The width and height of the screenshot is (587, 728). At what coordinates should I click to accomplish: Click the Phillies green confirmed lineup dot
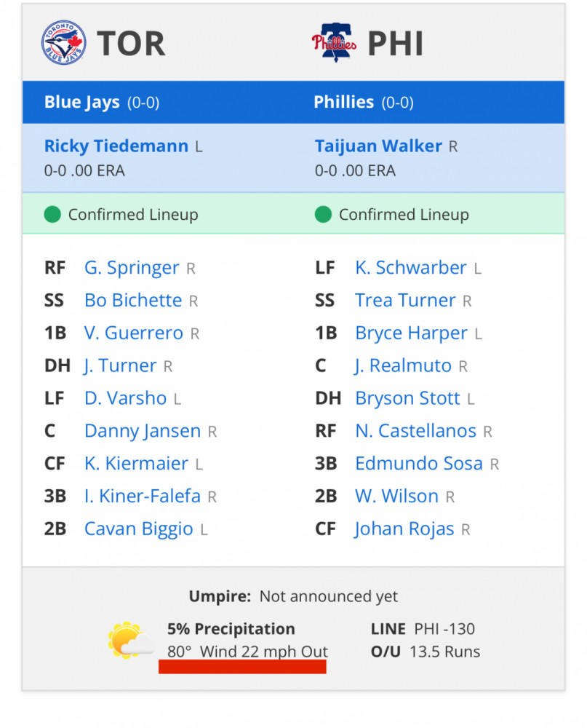323,215
